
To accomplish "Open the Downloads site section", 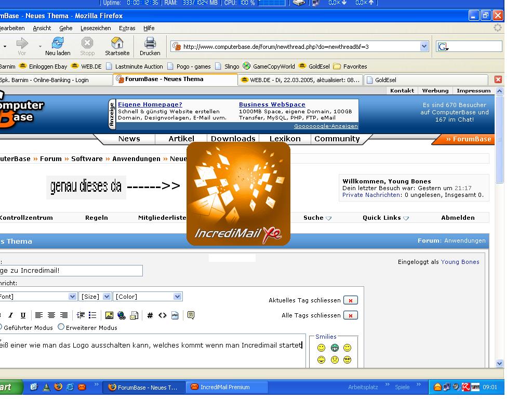I will tap(233, 139).
